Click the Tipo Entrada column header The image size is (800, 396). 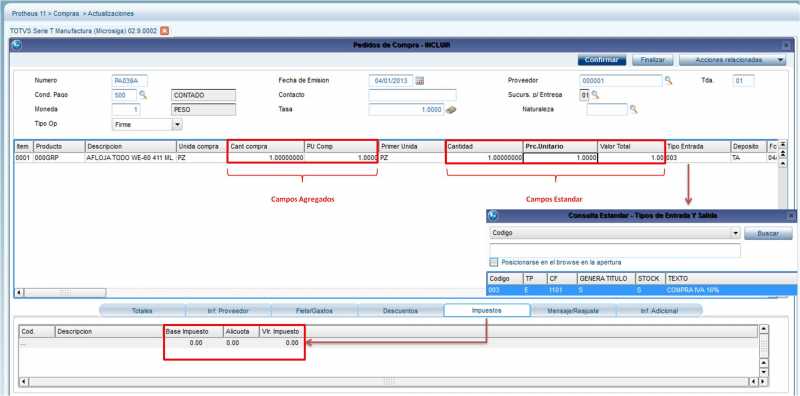click(697, 146)
